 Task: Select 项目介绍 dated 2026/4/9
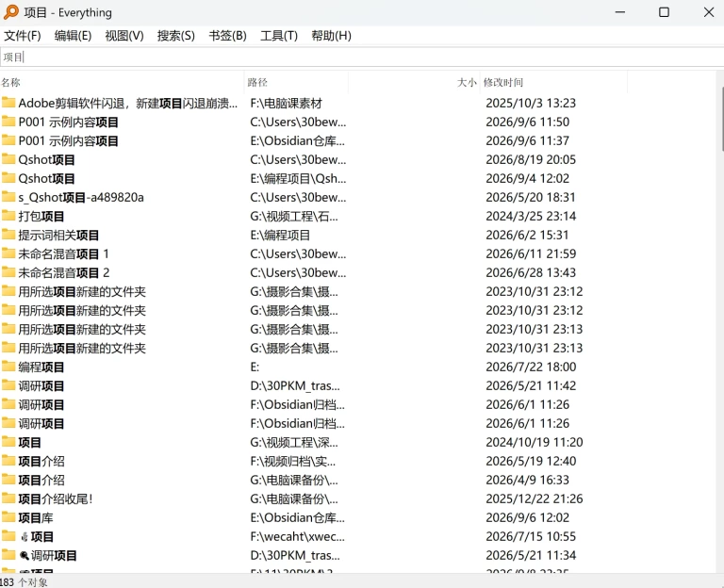(x=41, y=480)
